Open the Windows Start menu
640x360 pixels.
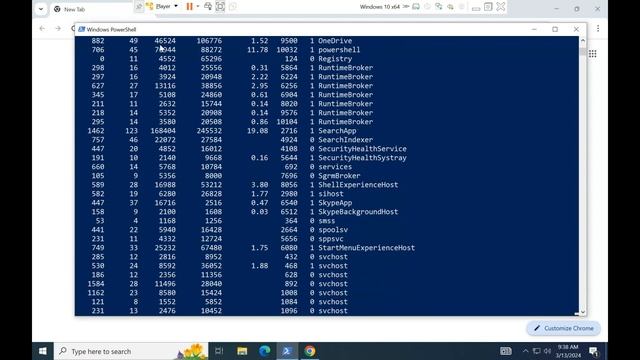[42, 351]
